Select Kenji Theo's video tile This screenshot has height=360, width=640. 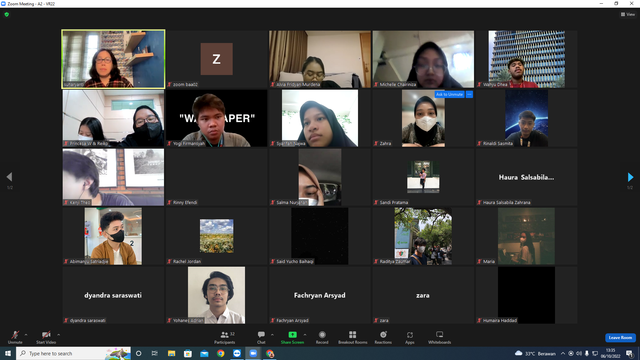[113, 177]
